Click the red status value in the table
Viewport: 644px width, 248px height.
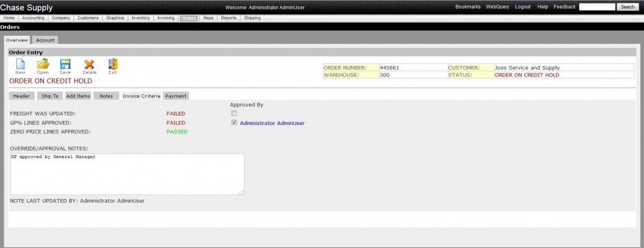coord(527,75)
